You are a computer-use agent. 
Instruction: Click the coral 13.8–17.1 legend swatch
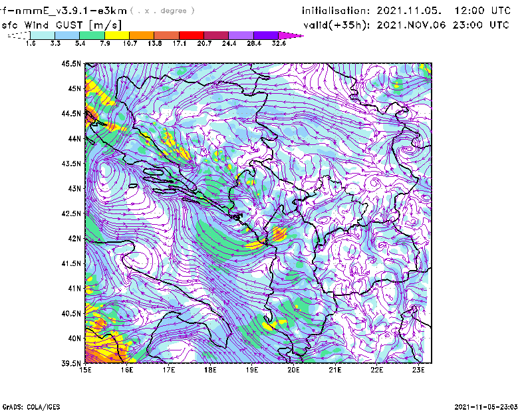tap(167, 35)
